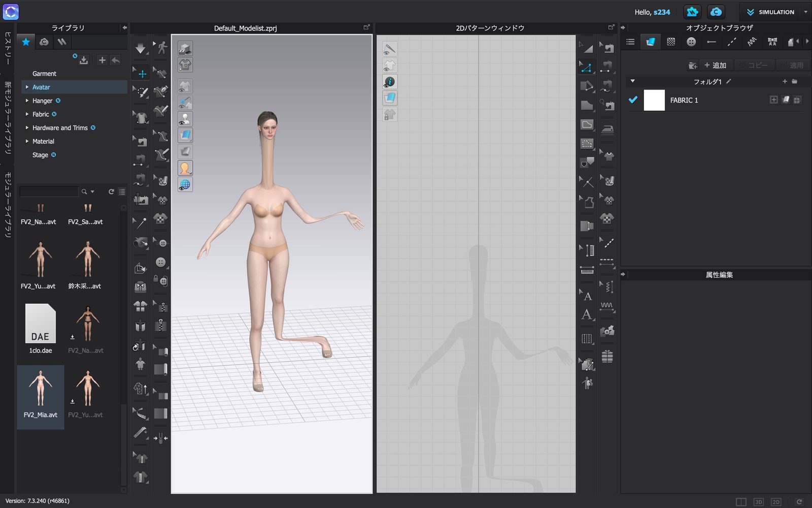Click the library search input field
This screenshot has height=508, width=812.
click(49, 192)
